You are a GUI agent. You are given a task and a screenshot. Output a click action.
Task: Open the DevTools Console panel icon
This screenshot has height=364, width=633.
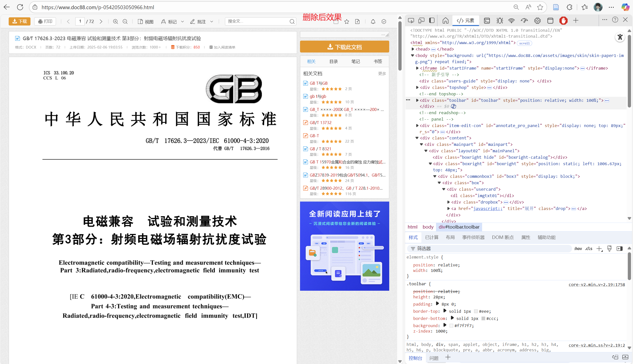click(x=487, y=21)
